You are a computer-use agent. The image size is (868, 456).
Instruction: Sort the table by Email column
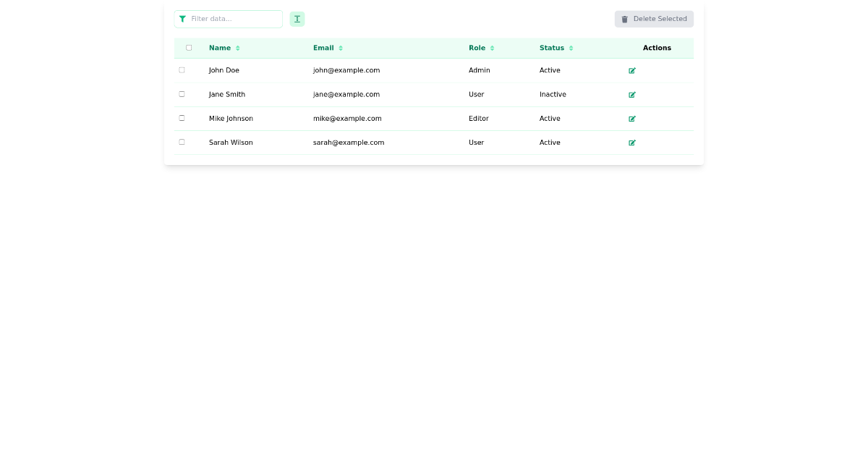(x=339, y=48)
